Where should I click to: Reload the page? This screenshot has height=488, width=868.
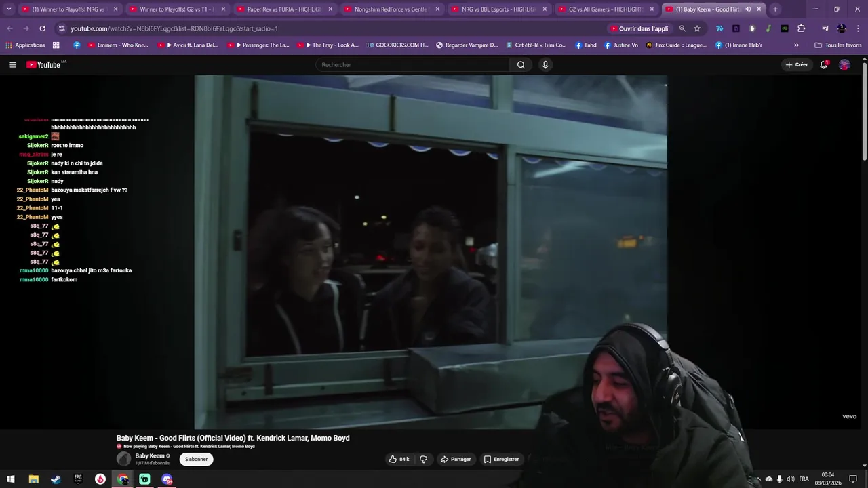point(42,28)
